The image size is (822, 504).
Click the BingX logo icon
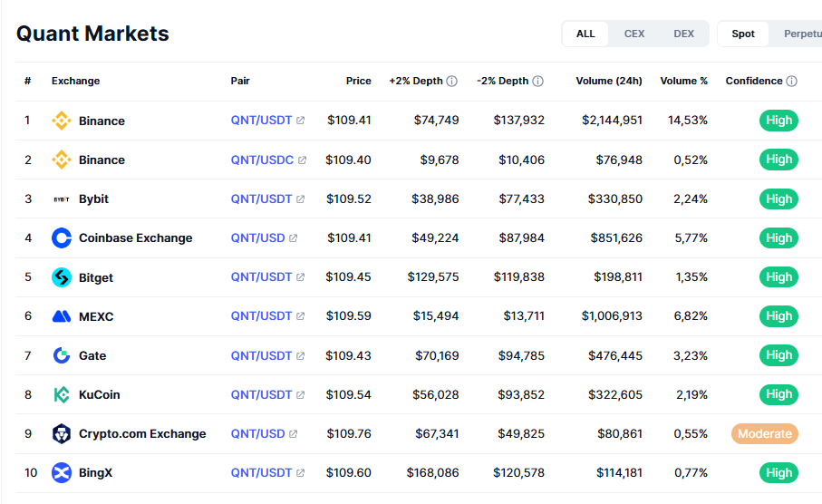[62, 472]
